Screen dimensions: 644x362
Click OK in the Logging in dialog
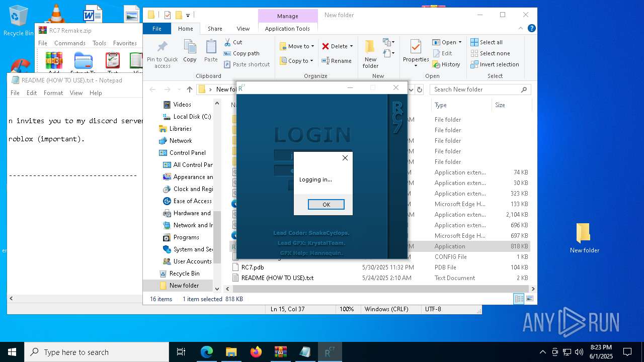click(326, 204)
